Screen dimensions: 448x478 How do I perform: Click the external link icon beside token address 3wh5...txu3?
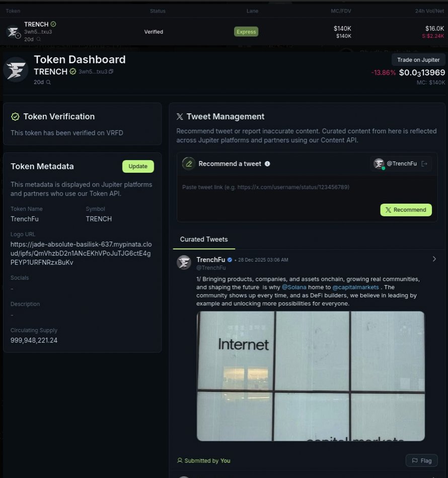[x=111, y=71]
